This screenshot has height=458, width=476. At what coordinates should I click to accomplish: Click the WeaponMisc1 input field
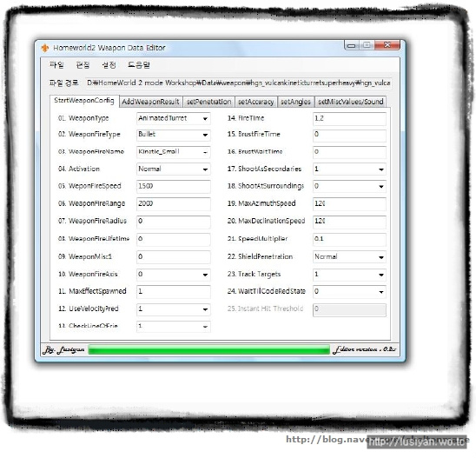[x=174, y=257]
